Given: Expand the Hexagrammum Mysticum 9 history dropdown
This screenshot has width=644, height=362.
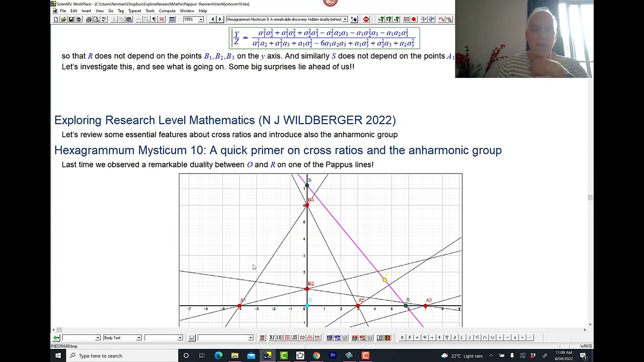Looking at the screenshot, I should 345,19.
